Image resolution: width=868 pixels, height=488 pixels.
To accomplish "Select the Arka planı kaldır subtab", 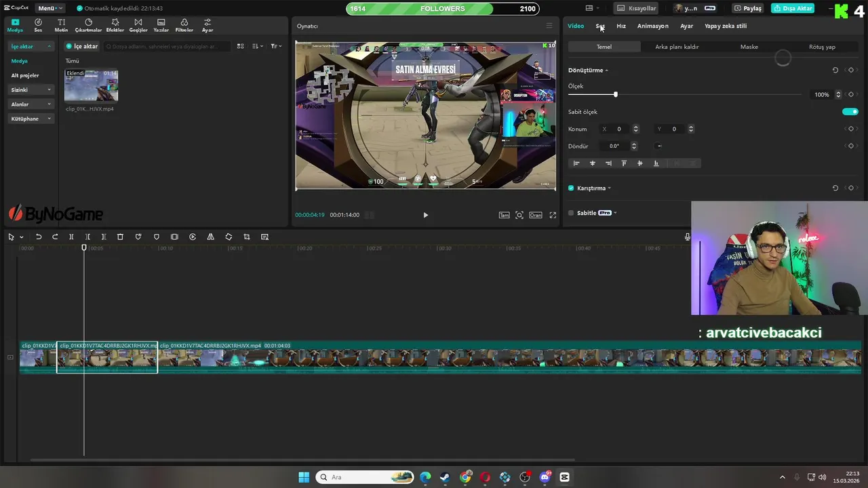I will [x=677, y=47].
